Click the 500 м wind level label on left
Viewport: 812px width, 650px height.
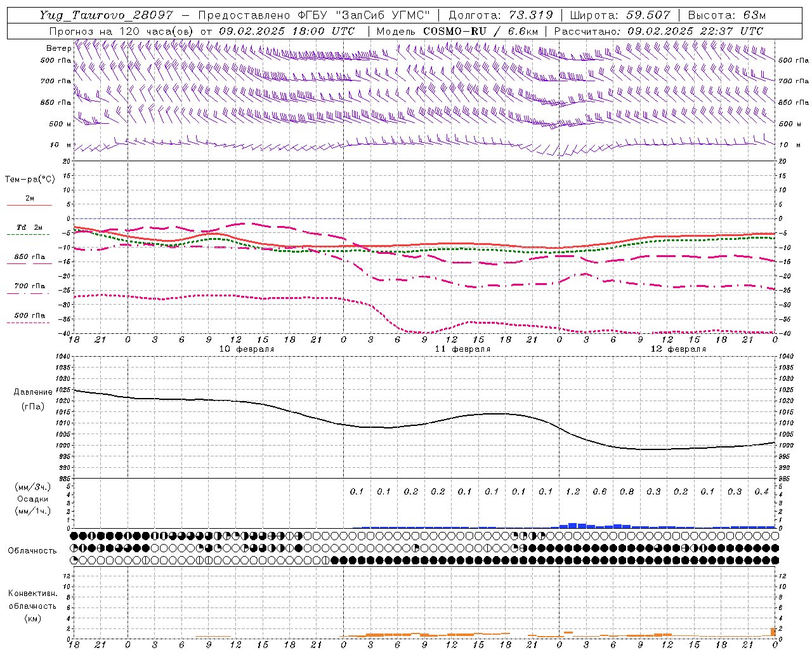pyautogui.click(x=60, y=124)
